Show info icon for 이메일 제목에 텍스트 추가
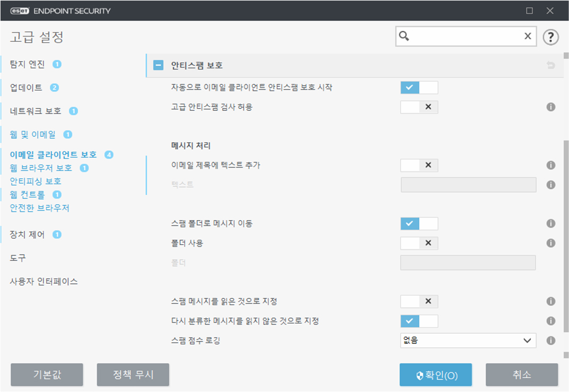569x392 pixels. pyautogui.click(x=550, y=165)
